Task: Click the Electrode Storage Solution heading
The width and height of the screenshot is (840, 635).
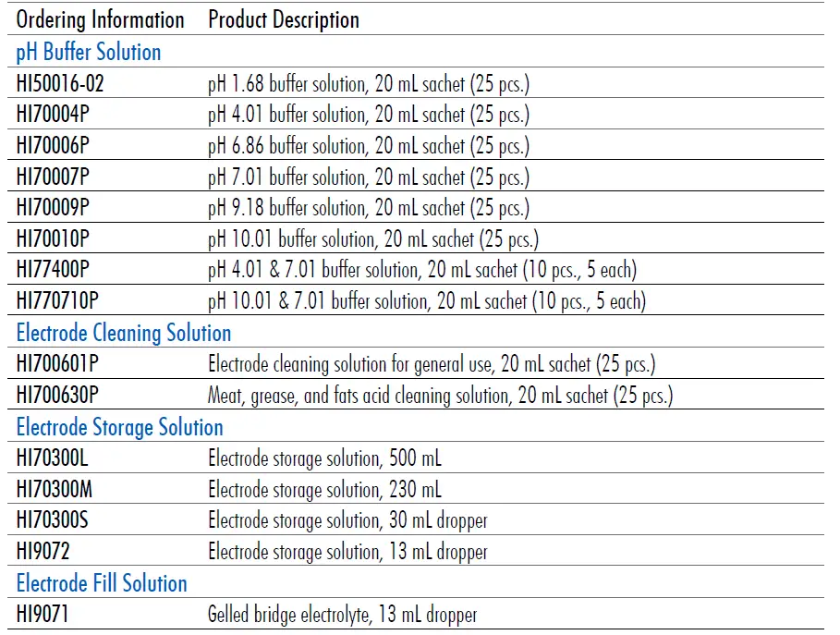Action: tap(120, 427)
